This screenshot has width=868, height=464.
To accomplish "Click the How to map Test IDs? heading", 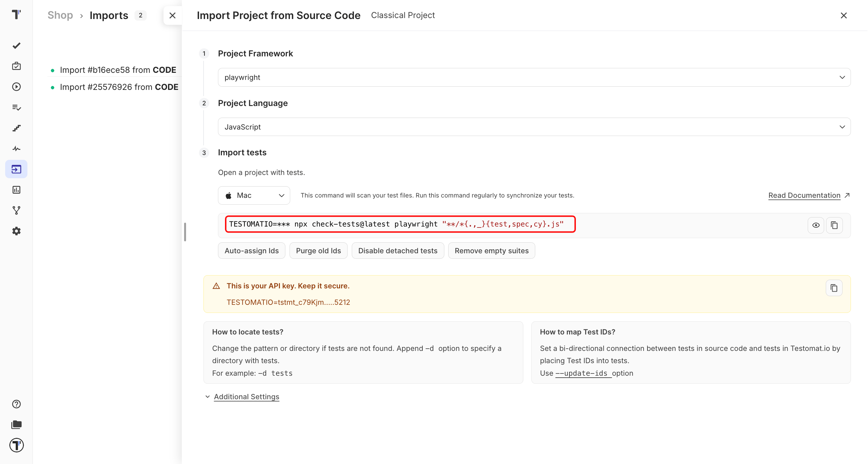I will coord(577,332).
